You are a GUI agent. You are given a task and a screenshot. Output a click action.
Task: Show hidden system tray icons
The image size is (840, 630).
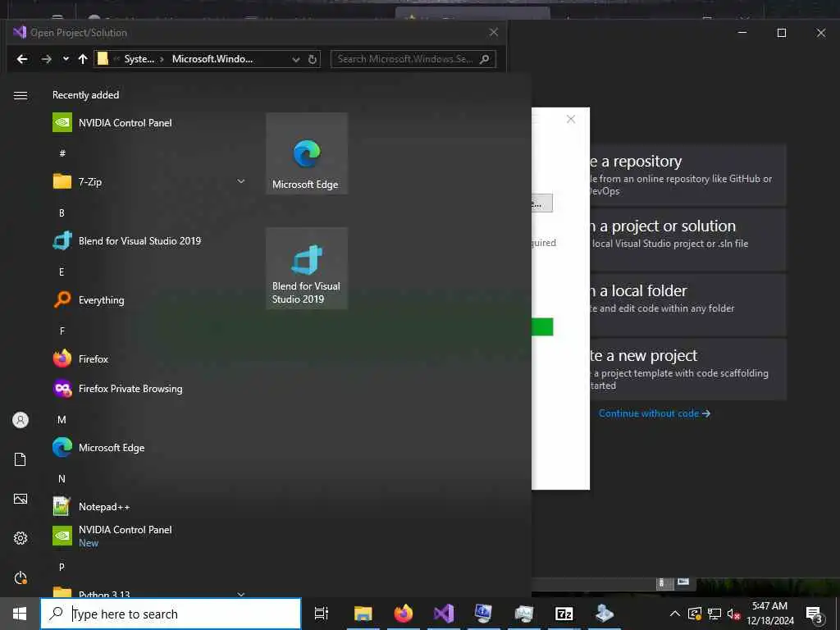pos(675,614)
